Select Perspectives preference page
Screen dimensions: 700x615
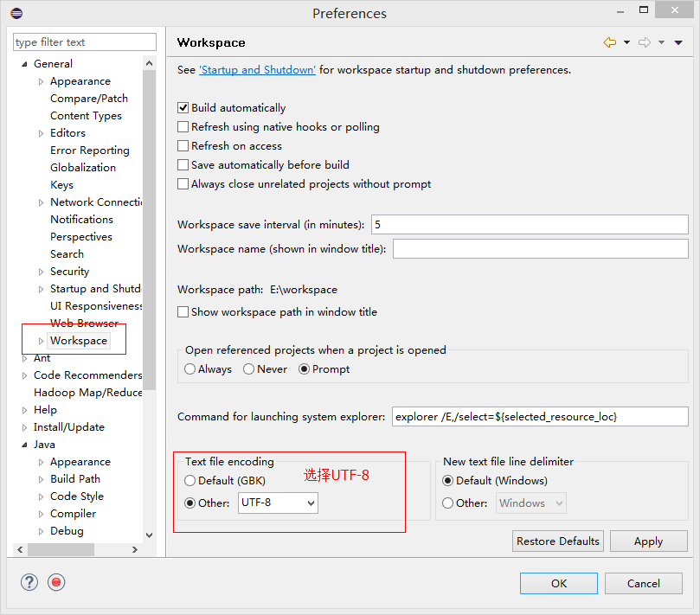81,236
